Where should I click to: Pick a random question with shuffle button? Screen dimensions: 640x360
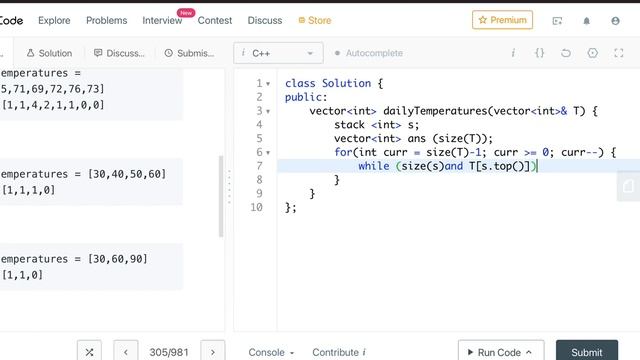point(89,351)
